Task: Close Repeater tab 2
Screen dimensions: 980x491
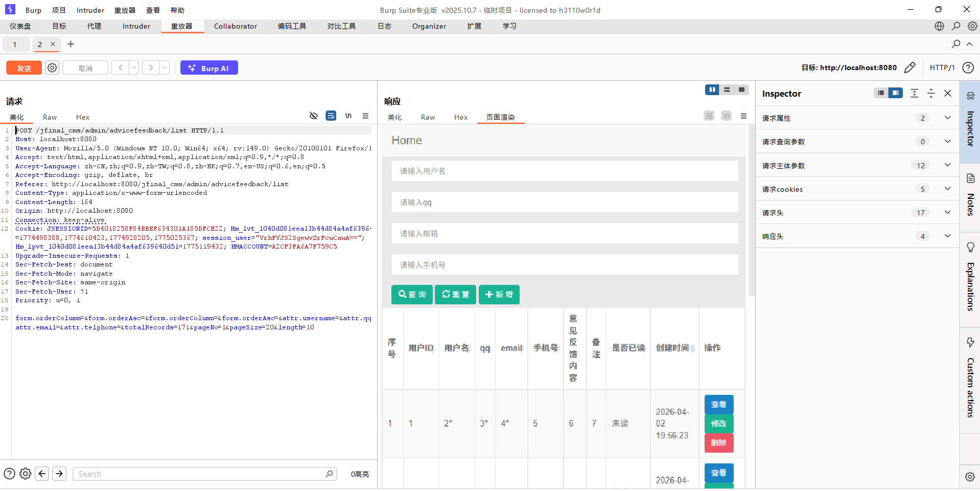Action: click(53, 44)
